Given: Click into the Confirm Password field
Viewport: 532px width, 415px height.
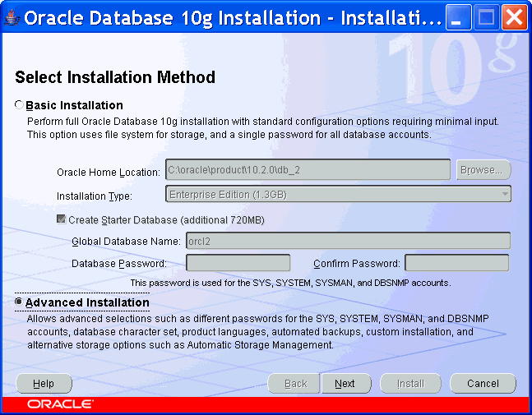Looking at the screenshot, I should point(456,263).
